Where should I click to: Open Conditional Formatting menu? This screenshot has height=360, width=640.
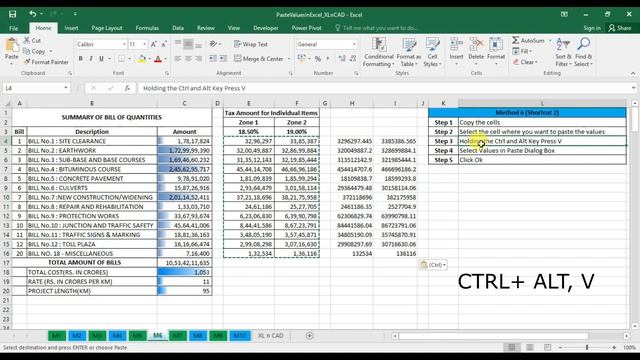[379, 52]
